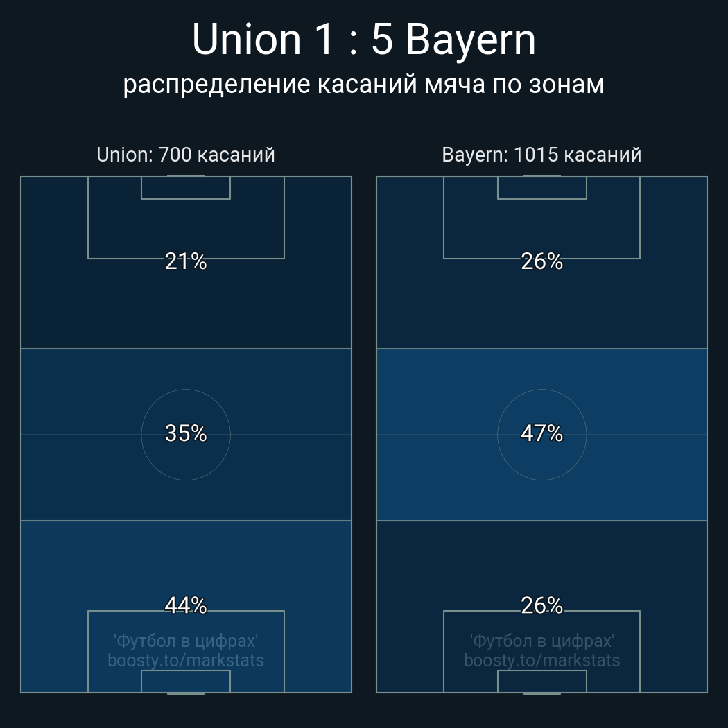728x728 pixels.
Task: Click the top goal box on Bayern pitch
Action: coord(541,188)
